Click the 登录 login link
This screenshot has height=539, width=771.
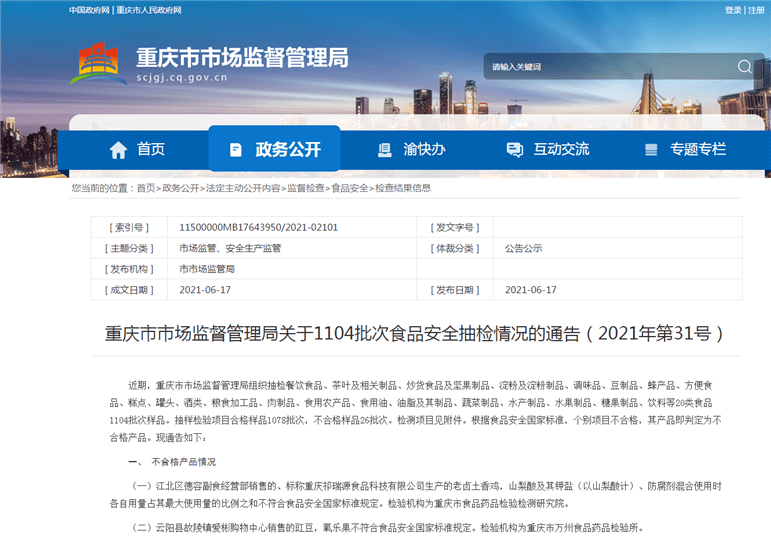pyautogui.click(x=733, y=10)
